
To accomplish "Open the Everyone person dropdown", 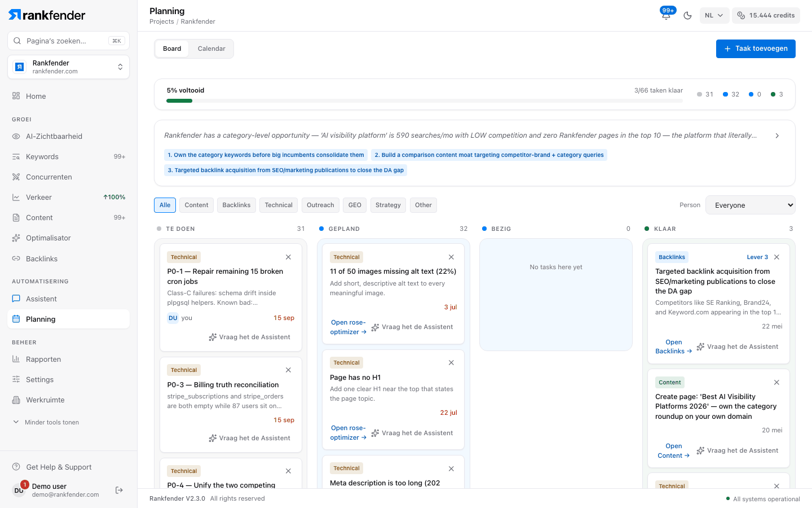I will tap(751, 205).
